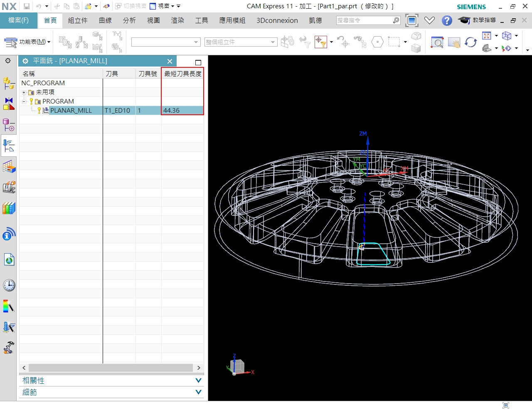Open the dropdown arrow beside the Fit view icon
This screenshot has height=410, width=532.
496,36
